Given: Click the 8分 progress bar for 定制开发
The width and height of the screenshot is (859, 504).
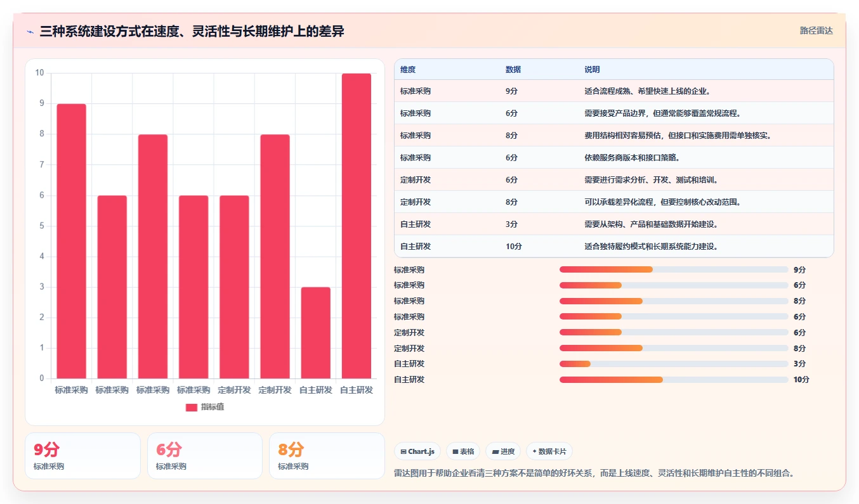Looking at the screenshot, I should point(674,348).
